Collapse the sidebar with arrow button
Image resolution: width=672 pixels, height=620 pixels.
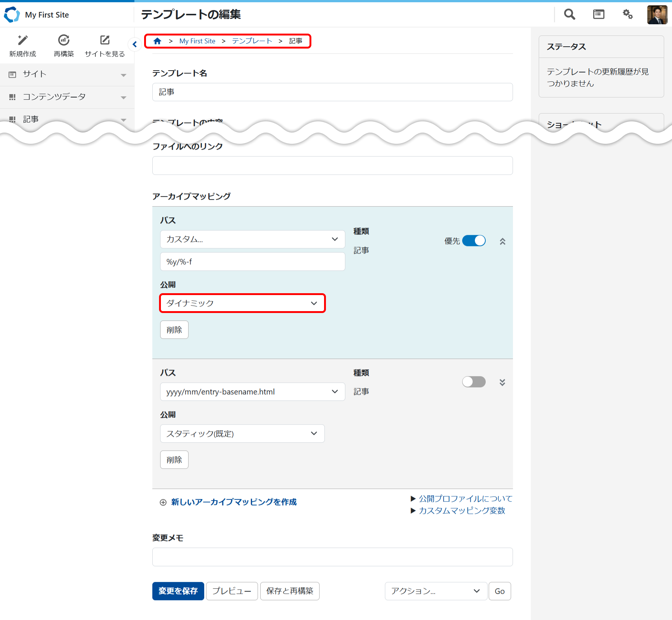[x=135, y=44]
